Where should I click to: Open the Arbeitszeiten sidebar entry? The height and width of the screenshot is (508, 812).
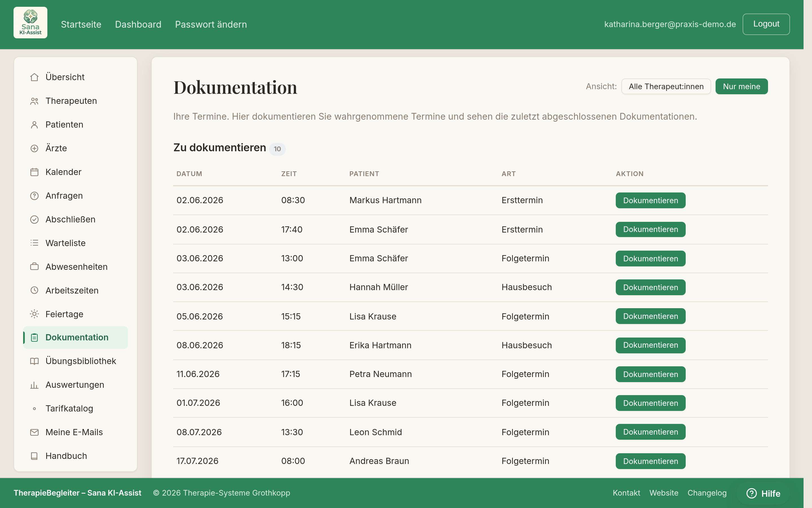pyautogui.click(x=75, y=290)
